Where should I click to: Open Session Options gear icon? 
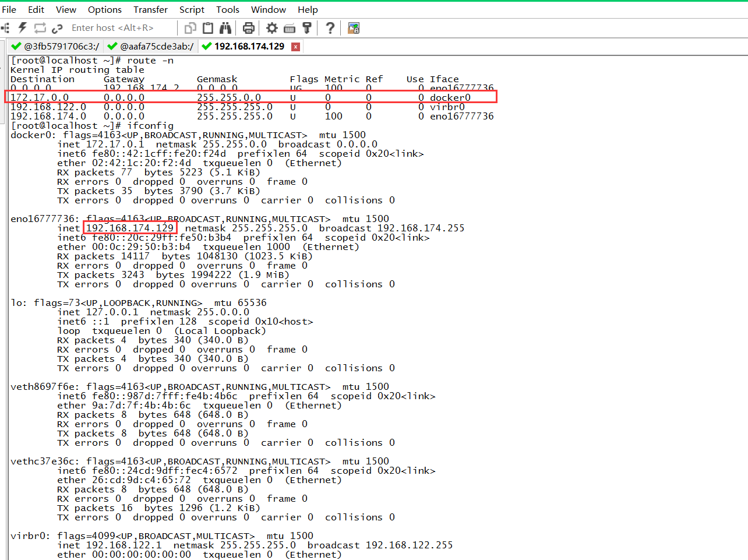[272, 27]
